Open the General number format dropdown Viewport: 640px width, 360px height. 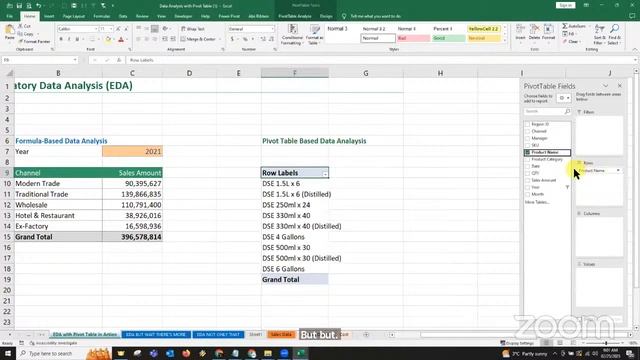(x=272, y=29)
